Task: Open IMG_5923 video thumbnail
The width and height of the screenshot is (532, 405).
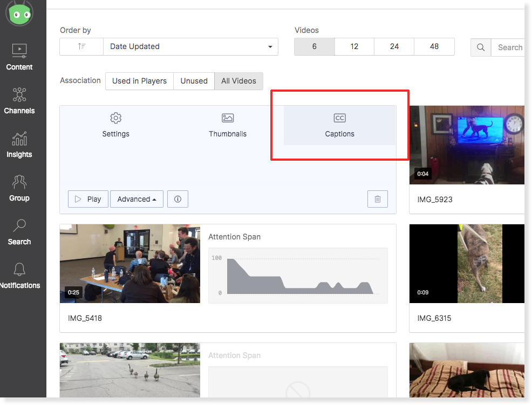Action: click(467, 145)
